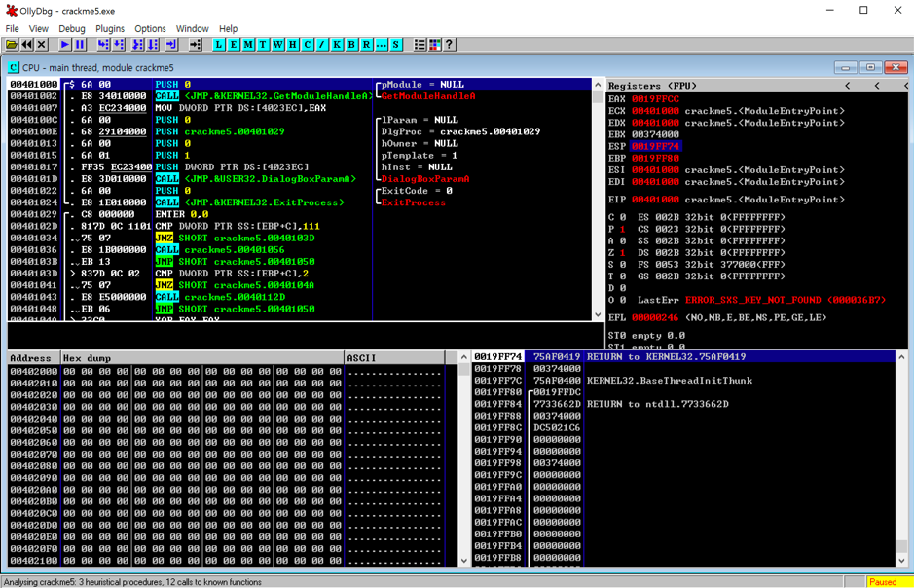Click the stack pane scroll-down arrow
The image size is (914, 588).
pyautogui.click(x=901, y=561)
